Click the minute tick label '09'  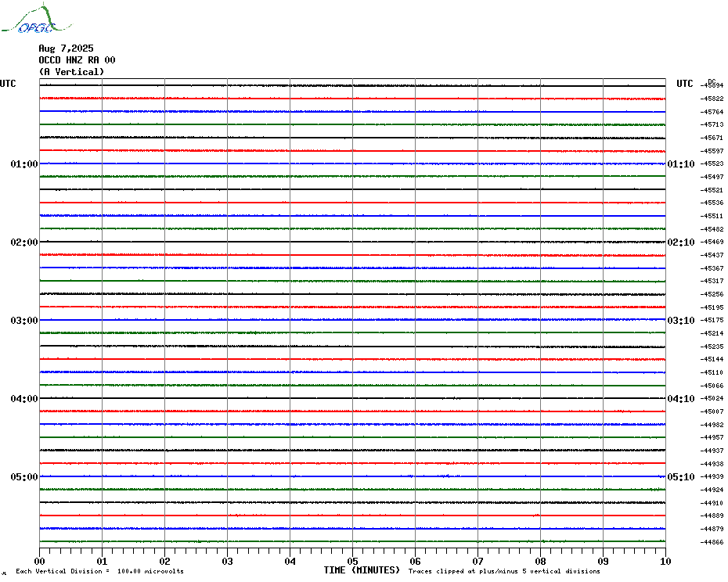click(x=603, y=561)
